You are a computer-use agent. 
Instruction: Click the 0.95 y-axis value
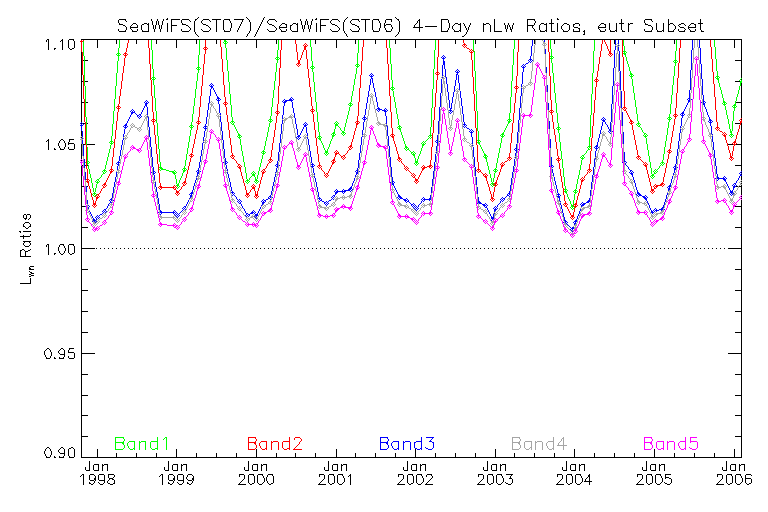(x=60, y=353)
